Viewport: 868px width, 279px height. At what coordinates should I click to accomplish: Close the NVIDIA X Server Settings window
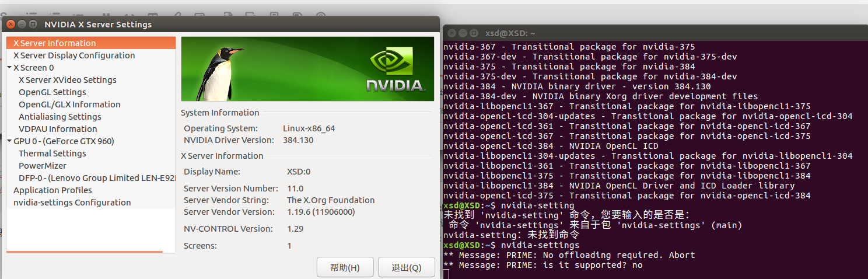tap(11, 24)
